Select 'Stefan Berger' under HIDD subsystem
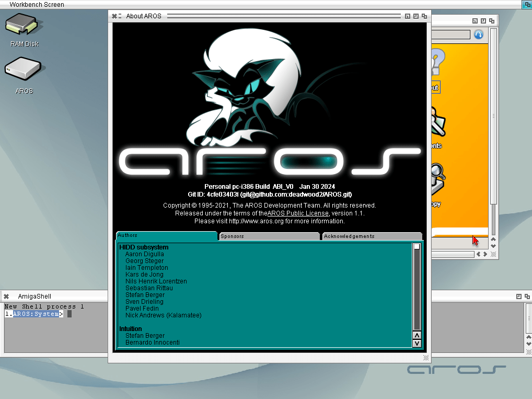This screenshot has height=399, width=532. point(145,295)
